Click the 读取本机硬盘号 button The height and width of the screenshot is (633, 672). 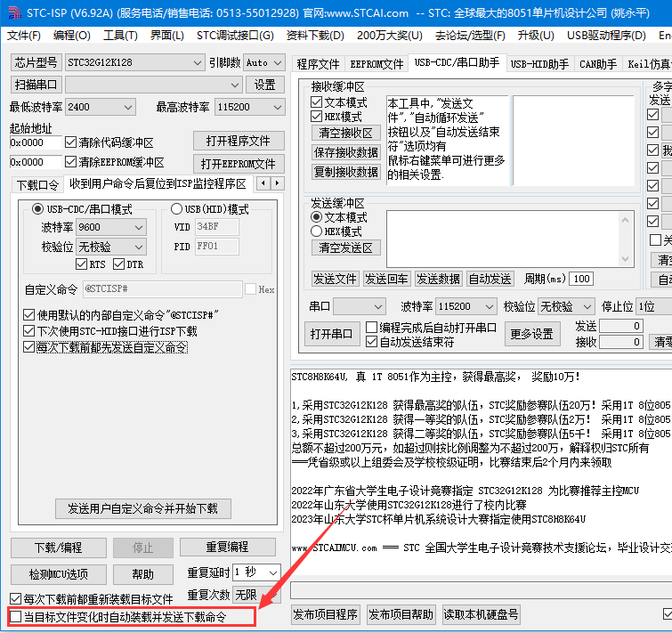pos(482,614)
